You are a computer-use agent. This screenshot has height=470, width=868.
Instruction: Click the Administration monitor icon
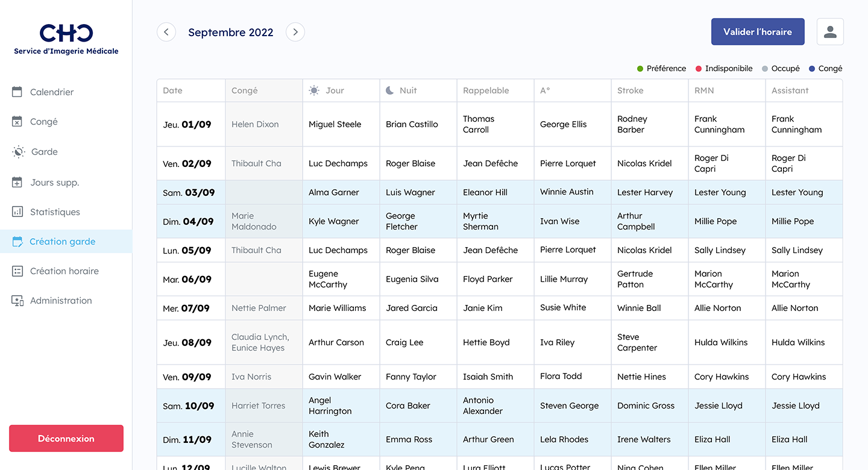click(17, 301)
